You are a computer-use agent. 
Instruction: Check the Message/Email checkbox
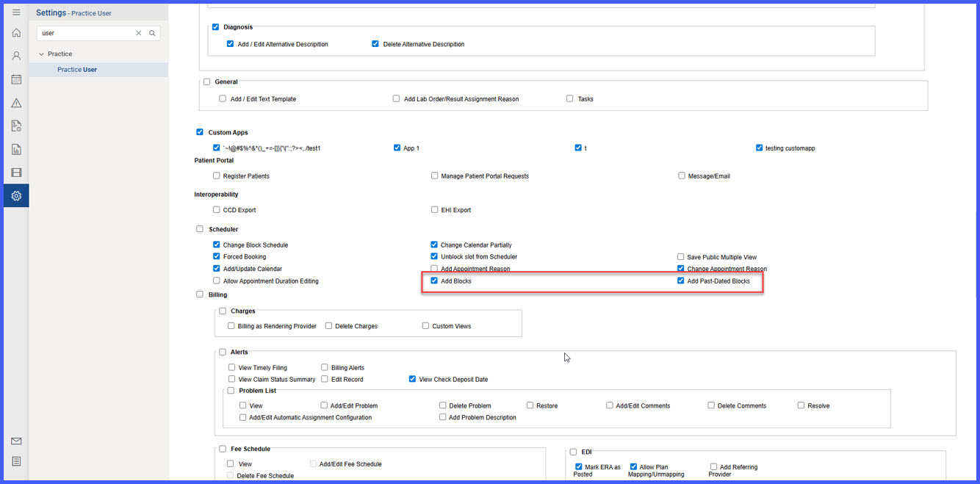coord(681,176)
